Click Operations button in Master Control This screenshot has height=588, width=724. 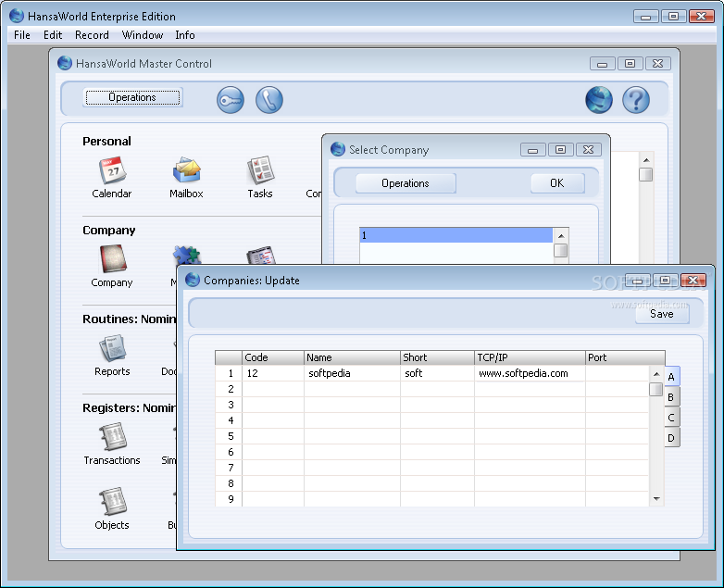pos(132,97)
